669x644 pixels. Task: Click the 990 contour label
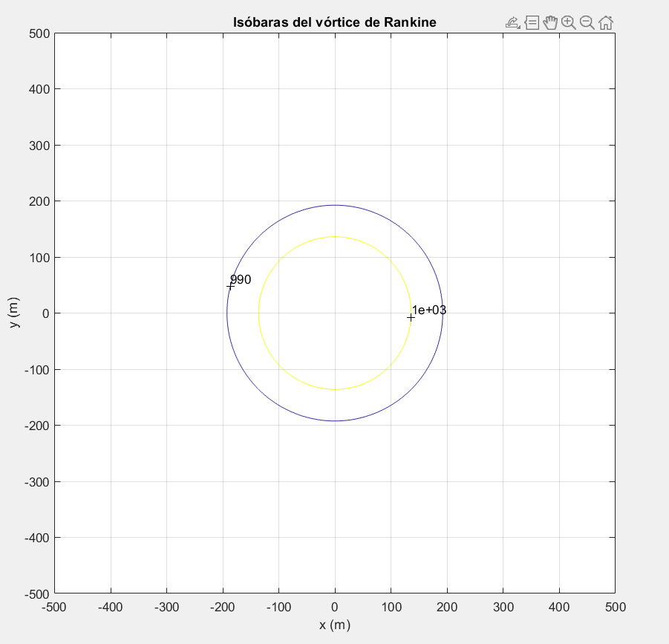click(x=241, y=280)
